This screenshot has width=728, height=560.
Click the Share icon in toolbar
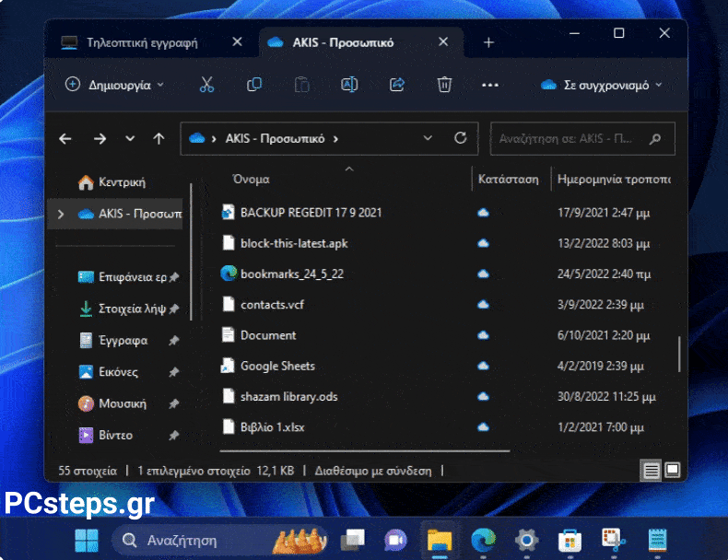[x=397, y=85]
